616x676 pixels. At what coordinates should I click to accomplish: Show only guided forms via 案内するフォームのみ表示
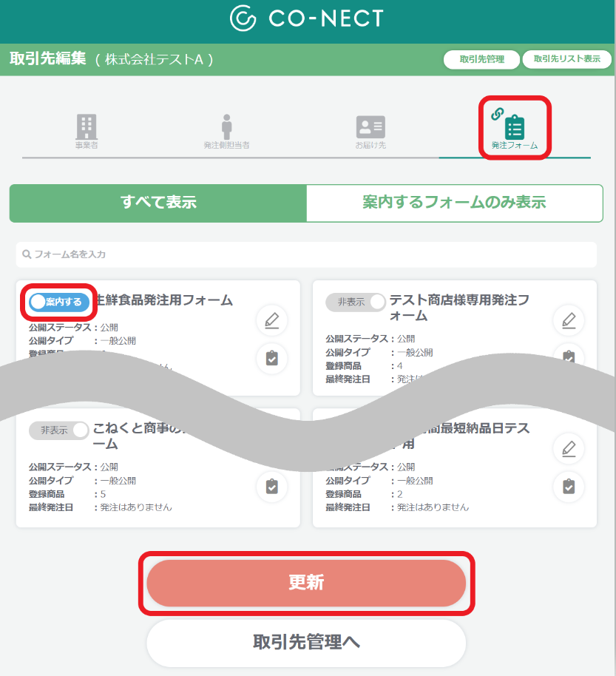pyautogui.click(x=454, y=203)
